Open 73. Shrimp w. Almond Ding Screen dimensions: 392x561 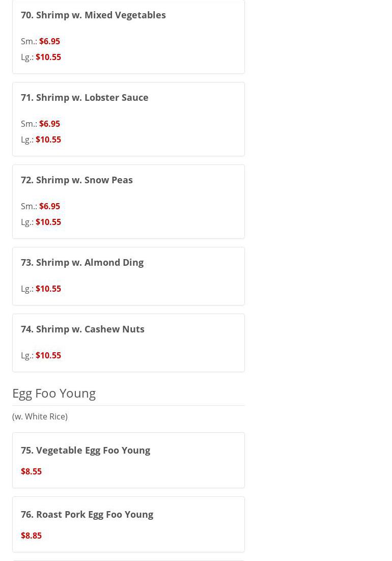[82, 262]
